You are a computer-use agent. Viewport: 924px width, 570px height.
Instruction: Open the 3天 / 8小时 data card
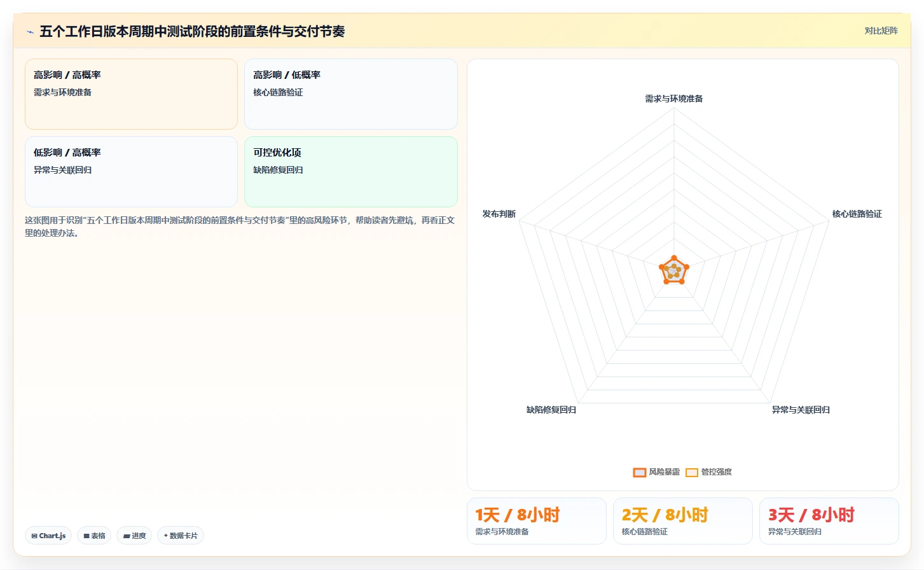(829, 521)
